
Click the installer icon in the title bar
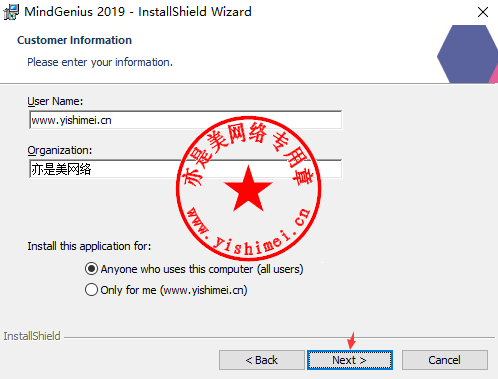[x=11, y=12]
